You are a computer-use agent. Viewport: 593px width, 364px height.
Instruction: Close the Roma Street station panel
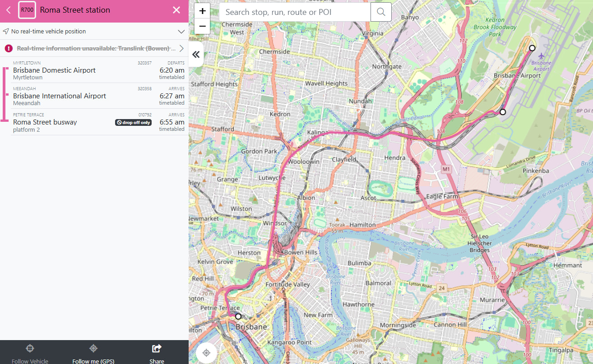tap(176, 10)
